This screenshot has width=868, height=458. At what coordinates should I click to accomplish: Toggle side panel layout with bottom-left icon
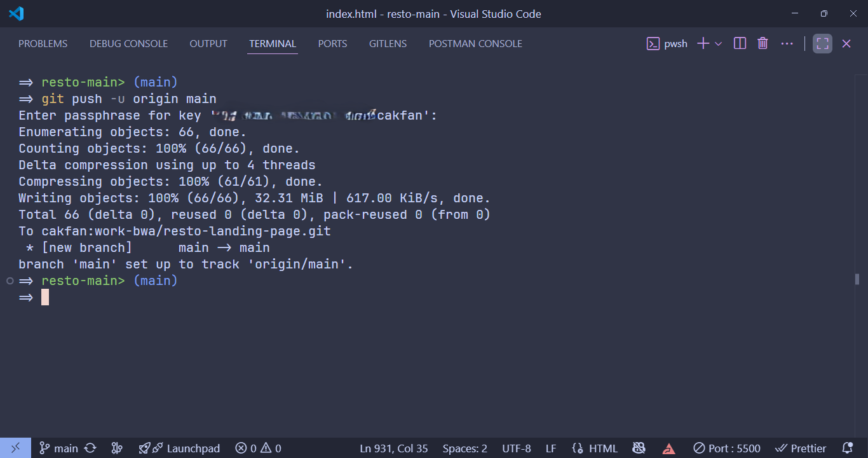coord(16,448)
